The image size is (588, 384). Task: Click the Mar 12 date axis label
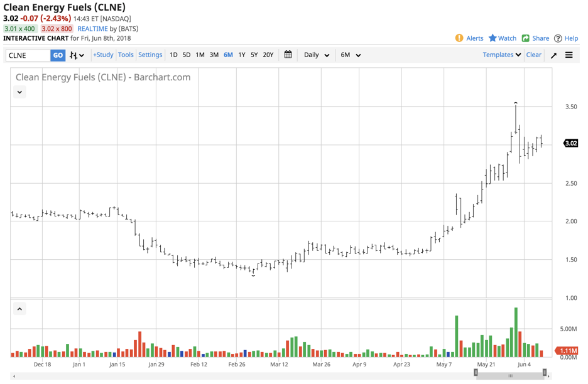[279, 364]
